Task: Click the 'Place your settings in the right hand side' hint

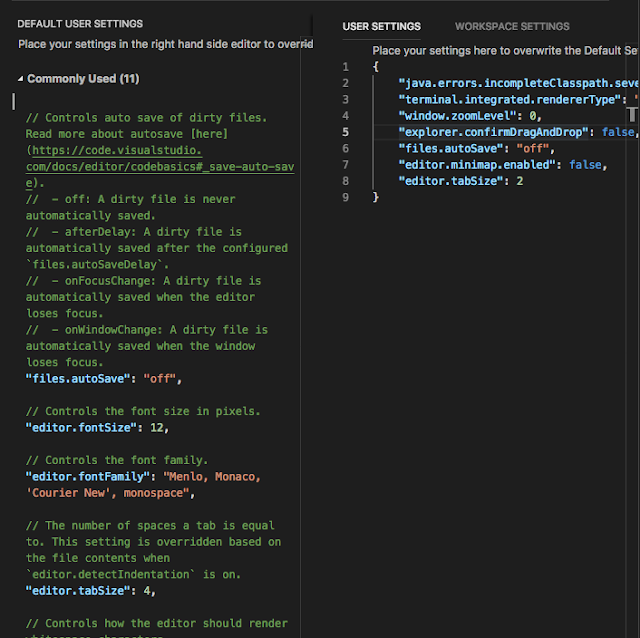Action: coord(165,44)
